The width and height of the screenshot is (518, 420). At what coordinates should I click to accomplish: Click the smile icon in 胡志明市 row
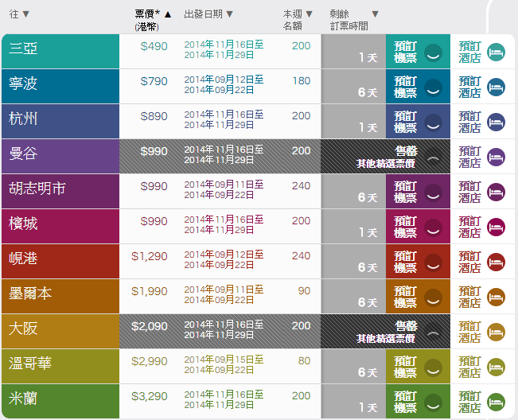[432, 192]
